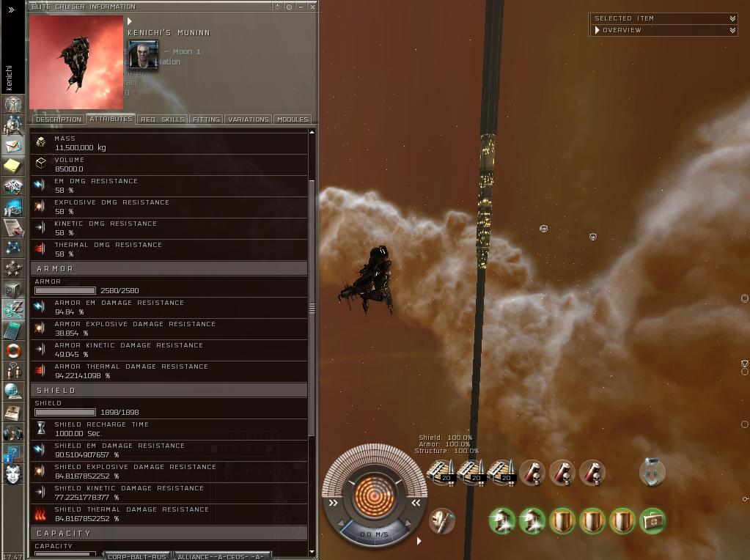Open the lifebuoy help icon
The image size is (750, 560).
coord(13,350)
